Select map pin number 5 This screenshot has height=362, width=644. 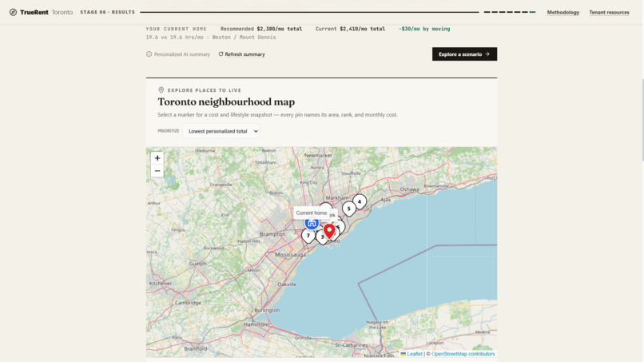coord(348,209)
